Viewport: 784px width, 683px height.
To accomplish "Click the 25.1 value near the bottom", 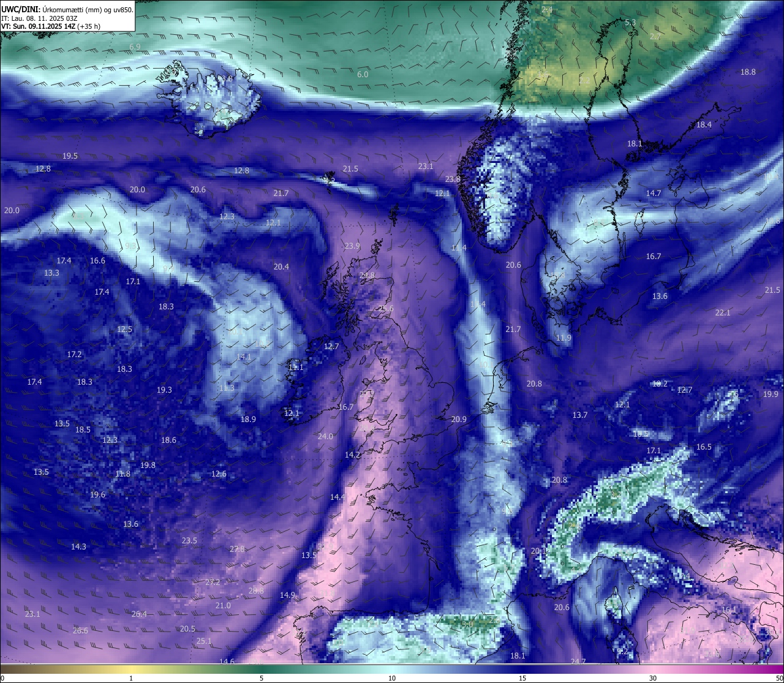I will tap(204, 641).
